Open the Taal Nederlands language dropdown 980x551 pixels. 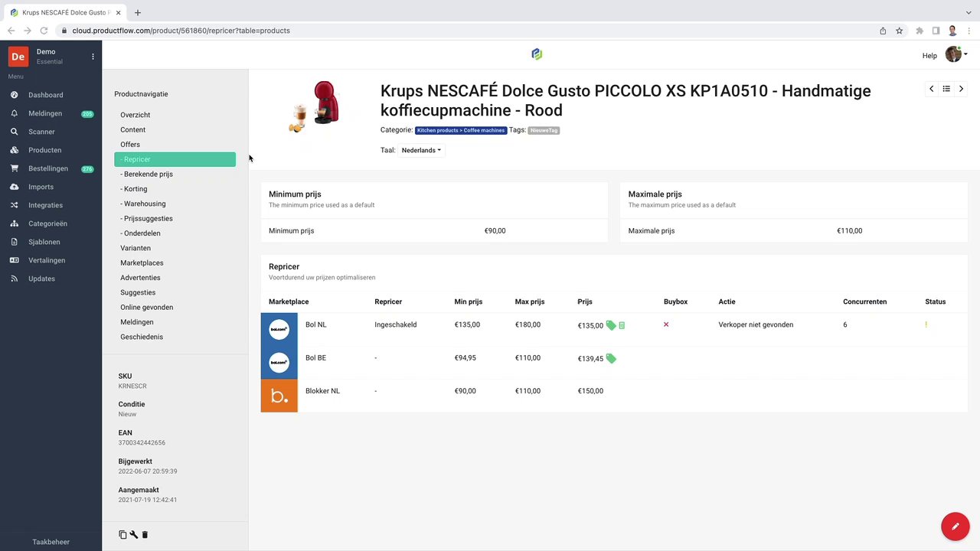421,150
